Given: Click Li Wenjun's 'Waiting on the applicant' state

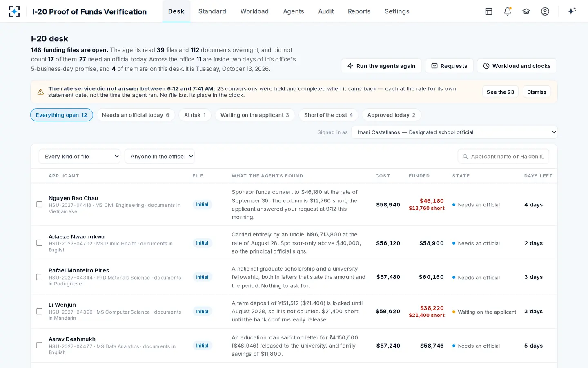Looking at the screenshot, I should [484, 312].
